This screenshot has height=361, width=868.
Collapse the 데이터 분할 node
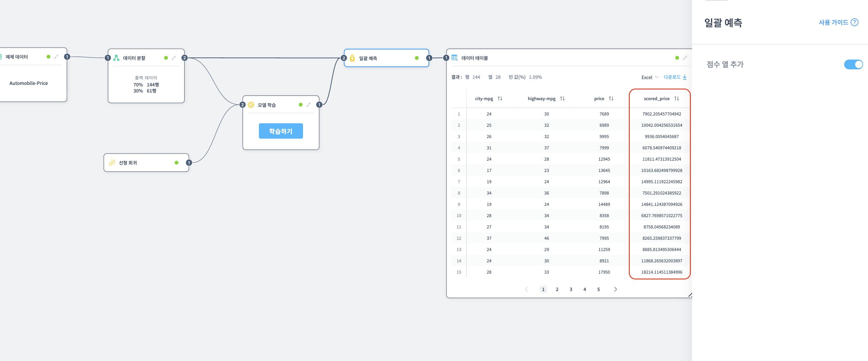pos(173,58)
